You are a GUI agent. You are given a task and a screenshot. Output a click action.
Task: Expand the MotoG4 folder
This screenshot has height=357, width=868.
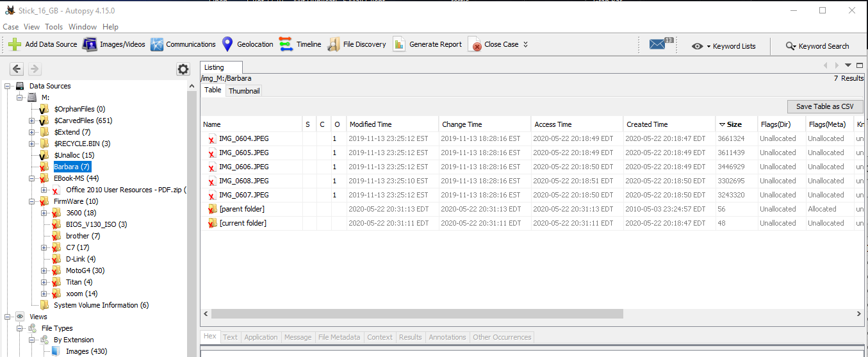pos(44,270)
